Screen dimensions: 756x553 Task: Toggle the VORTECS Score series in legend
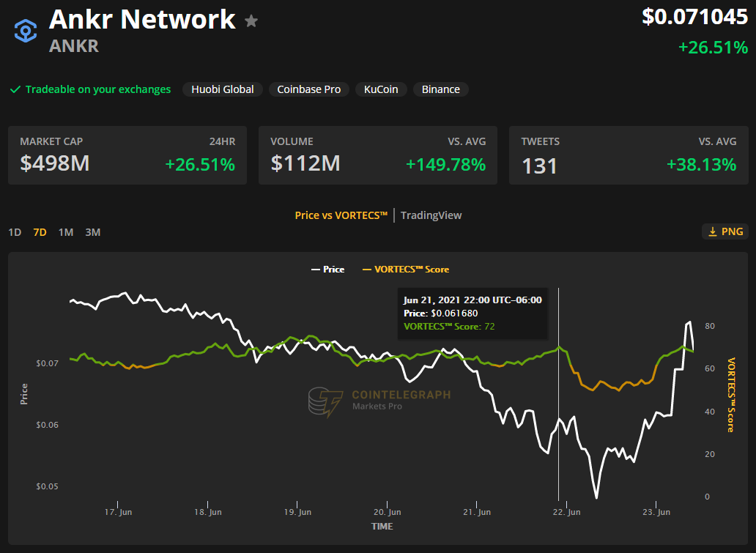[x=405, y=270]
